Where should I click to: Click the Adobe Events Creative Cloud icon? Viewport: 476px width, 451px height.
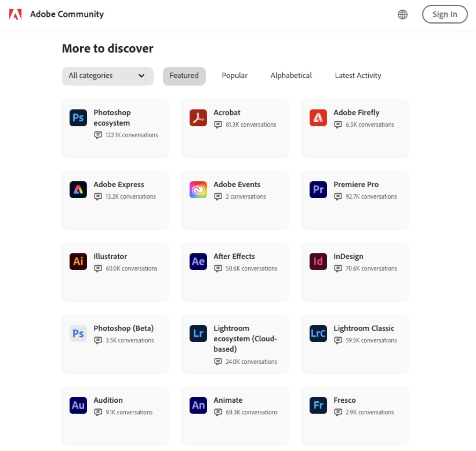coord(198,189)
